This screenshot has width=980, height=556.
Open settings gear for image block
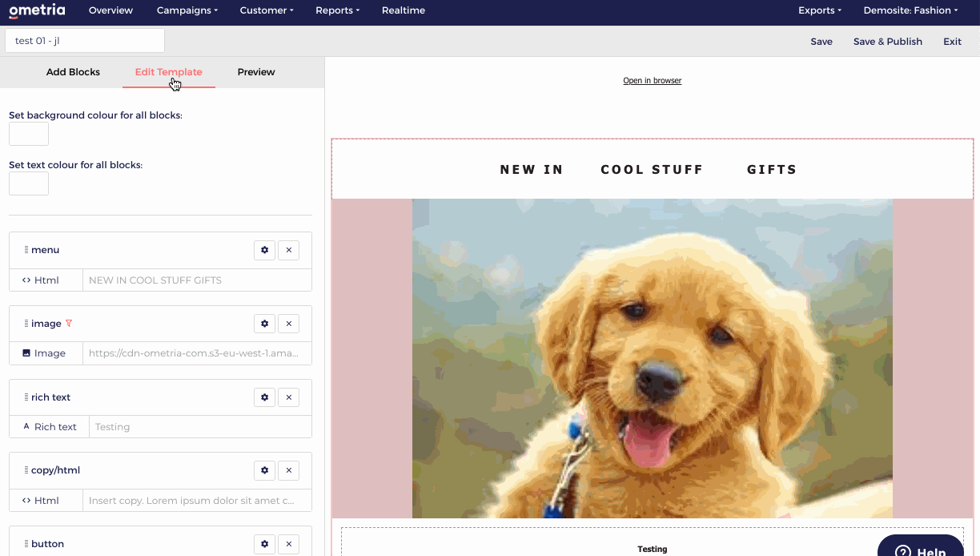tap(264, 324)
